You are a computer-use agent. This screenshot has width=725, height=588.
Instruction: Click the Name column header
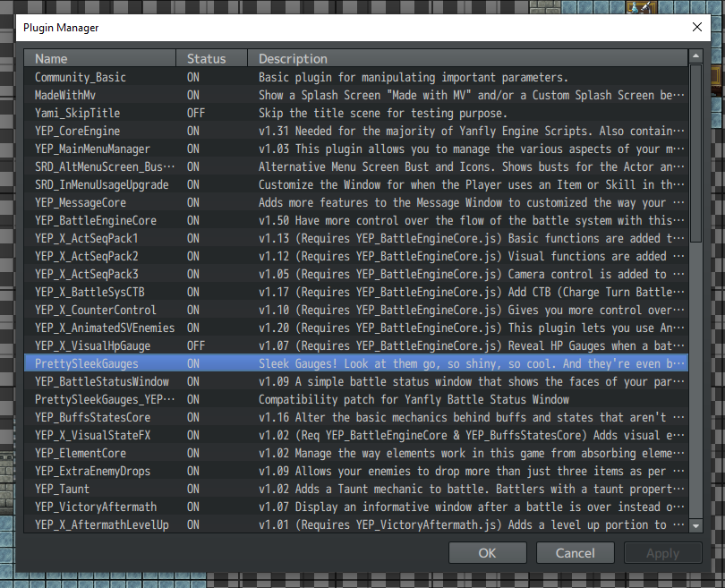tap(100, 59)
